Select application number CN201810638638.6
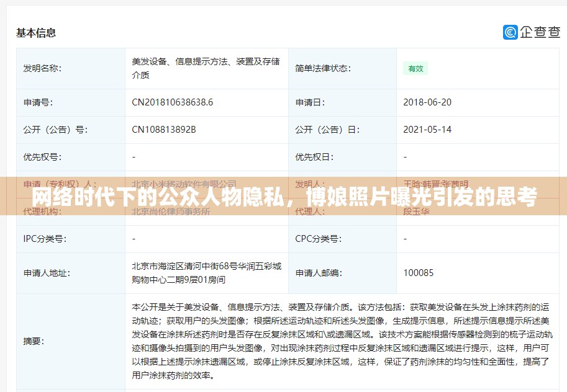 (x=172, y=102)
